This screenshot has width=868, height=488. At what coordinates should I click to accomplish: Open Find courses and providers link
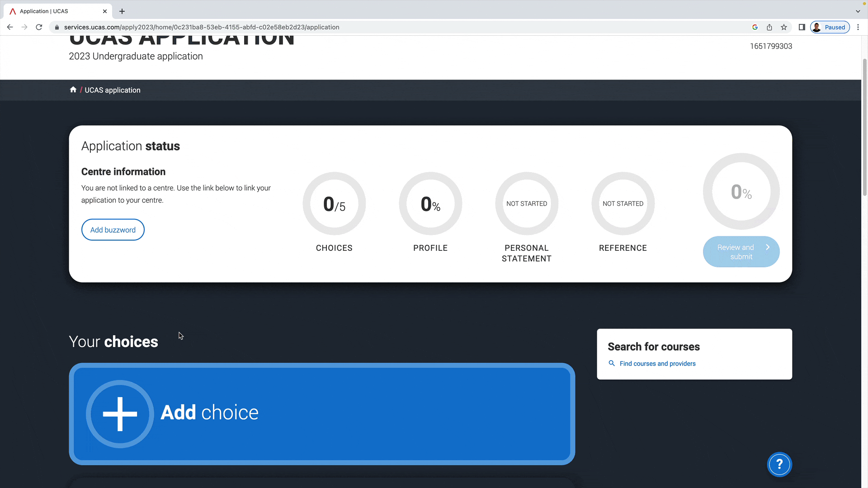tap(657, 364)
